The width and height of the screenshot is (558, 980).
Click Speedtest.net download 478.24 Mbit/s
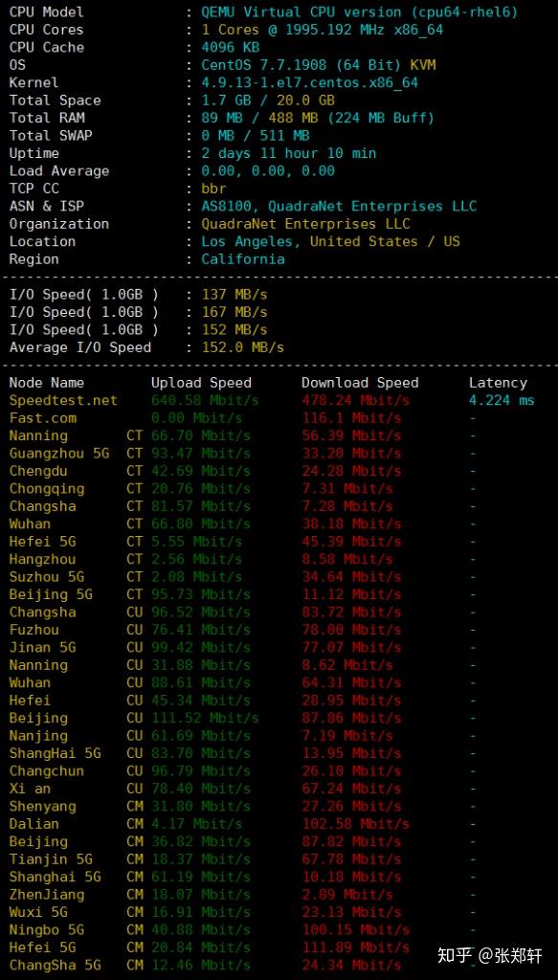click(x=355, y=401)
